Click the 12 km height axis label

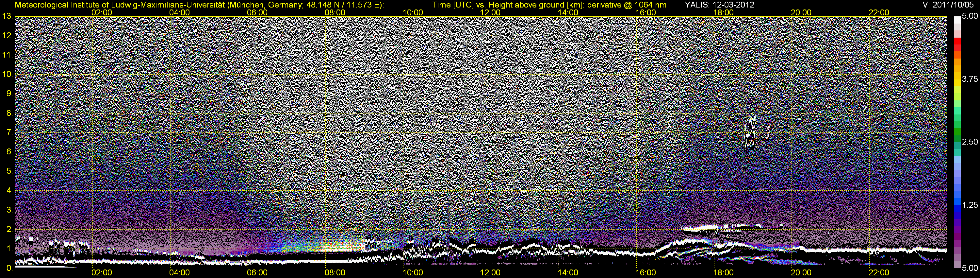[7, 36]
